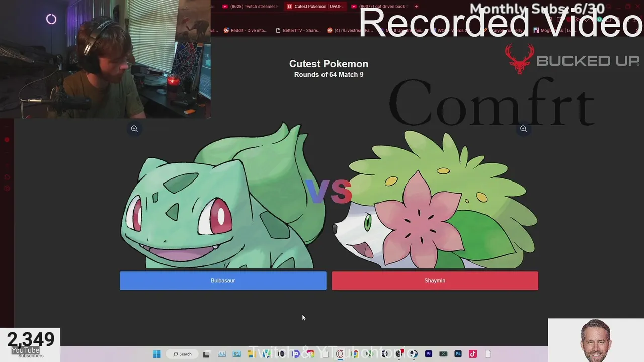Click the taskbar Search box
The width and height of the screenshot is (644, 362).
[x=183, y=354]
